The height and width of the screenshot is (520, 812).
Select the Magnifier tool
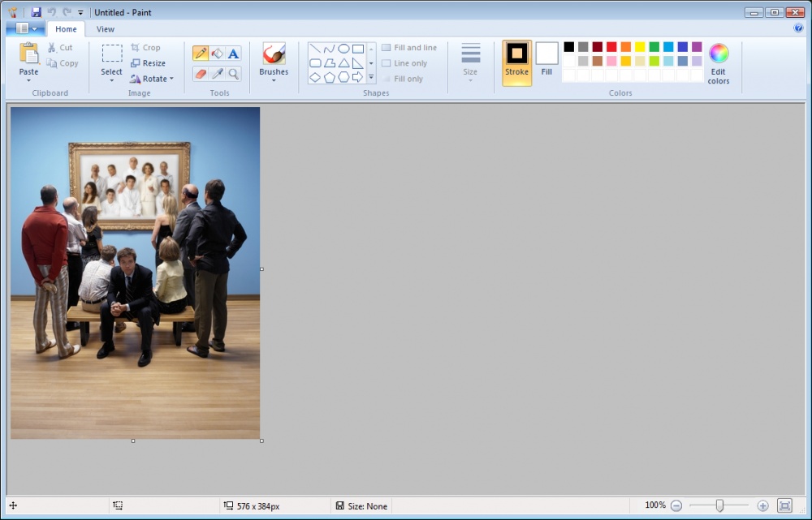[x=234, y=74]
